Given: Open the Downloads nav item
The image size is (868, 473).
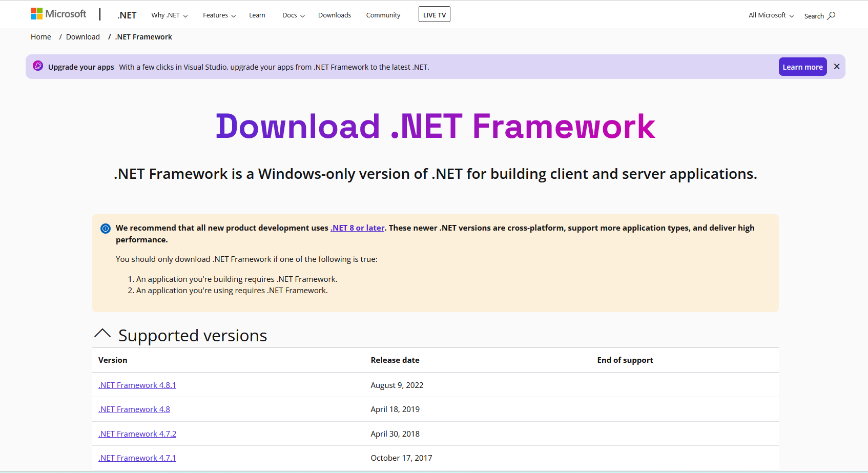Looking at the screenshot, I should pyautogui.click(x=335, y=15).
